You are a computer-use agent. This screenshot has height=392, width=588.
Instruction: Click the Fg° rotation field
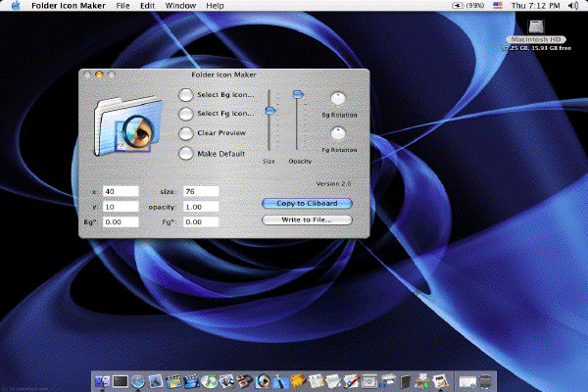coord(201,222)
